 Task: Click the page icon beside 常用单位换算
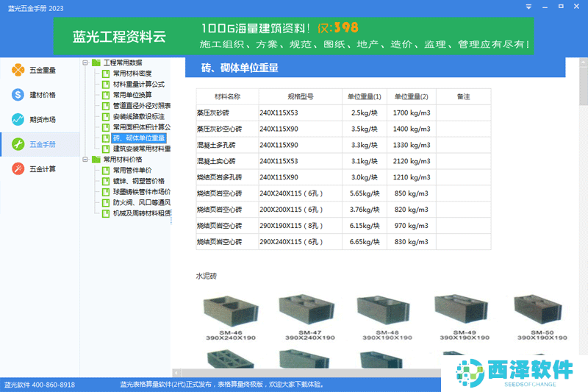click(x=106, y=95)
